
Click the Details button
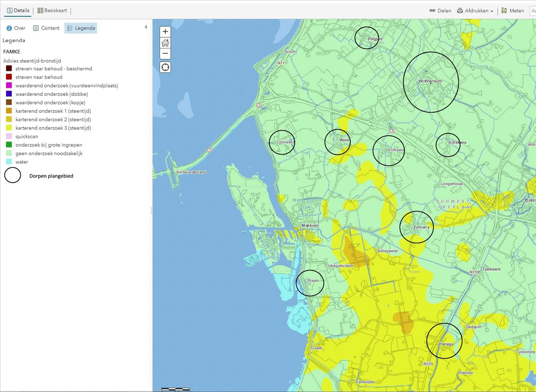18,11
